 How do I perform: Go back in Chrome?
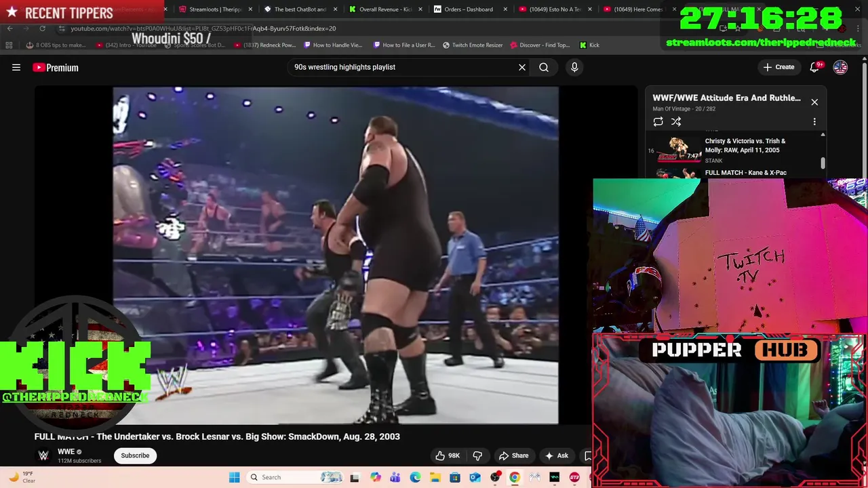9,28
